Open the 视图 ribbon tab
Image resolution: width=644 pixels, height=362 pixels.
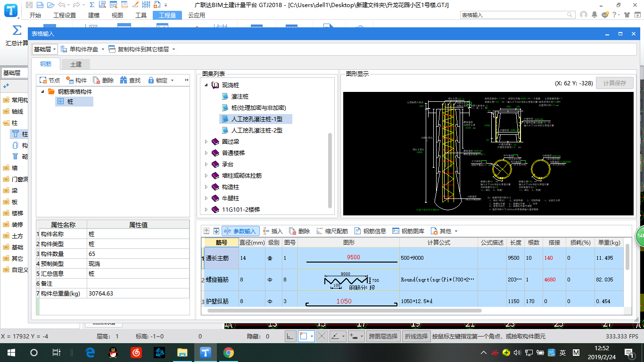click(117, 15)
